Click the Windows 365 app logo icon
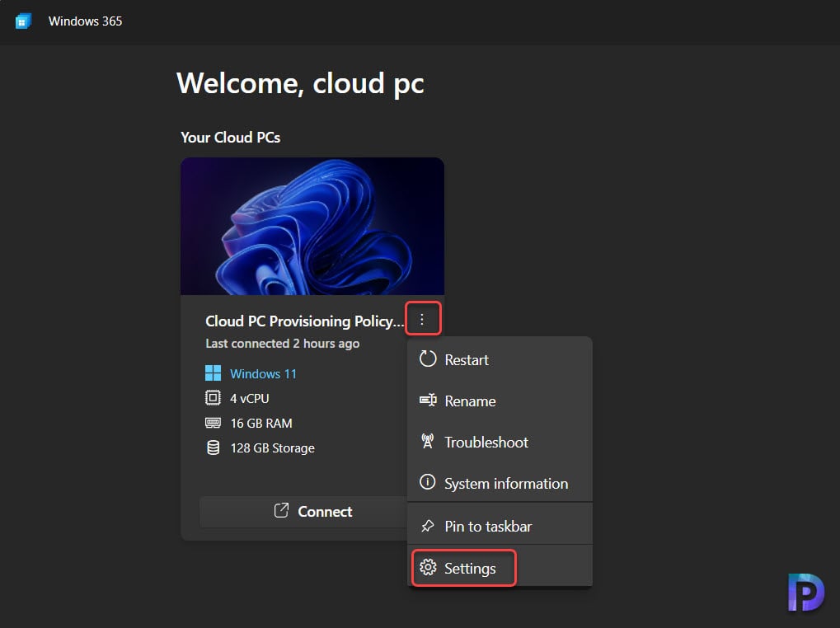 point(23,21)
